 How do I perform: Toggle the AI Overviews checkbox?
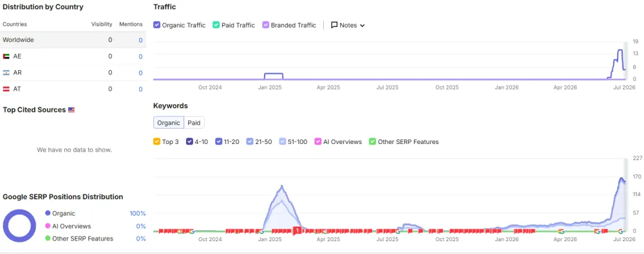[x=318, y=141]
